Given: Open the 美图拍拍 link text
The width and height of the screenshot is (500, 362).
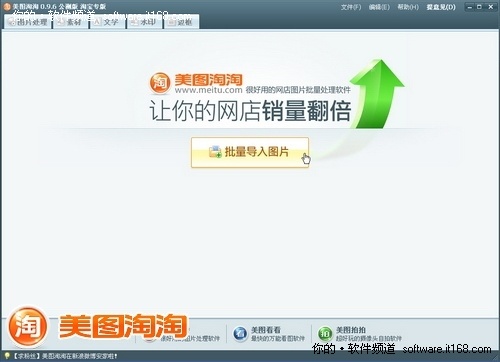Looking at the screenshot, I should (351, 330).
